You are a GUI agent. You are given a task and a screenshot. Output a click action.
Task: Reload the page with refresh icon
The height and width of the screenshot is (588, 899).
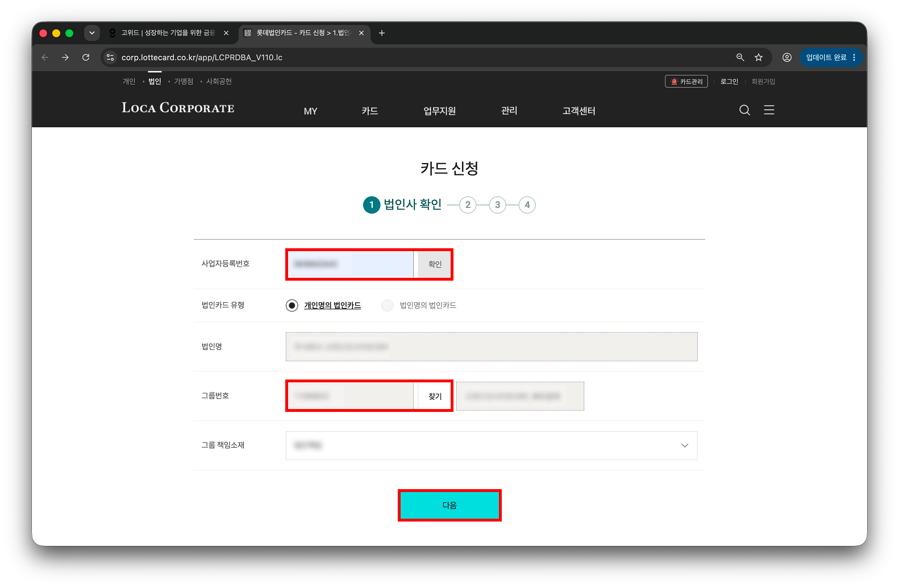(x=86, y=57)
